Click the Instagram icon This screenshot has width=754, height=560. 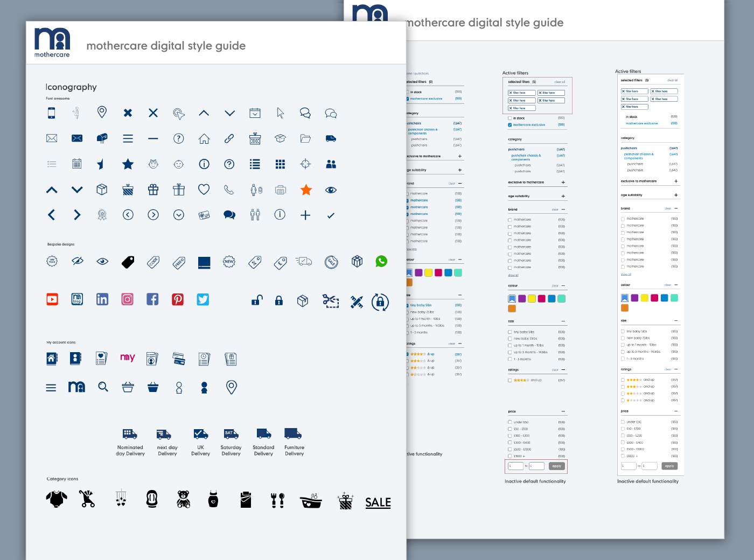127,299
